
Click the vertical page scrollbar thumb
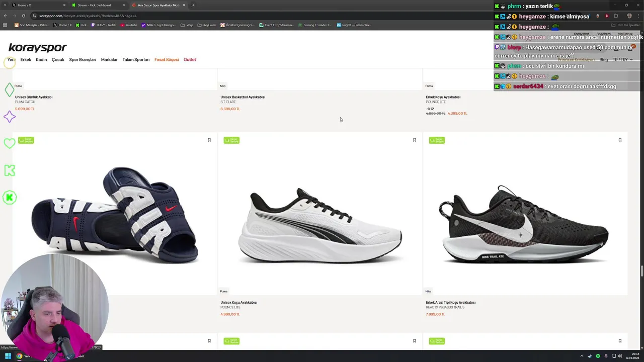pyautogui.click(x=642, y=271)
